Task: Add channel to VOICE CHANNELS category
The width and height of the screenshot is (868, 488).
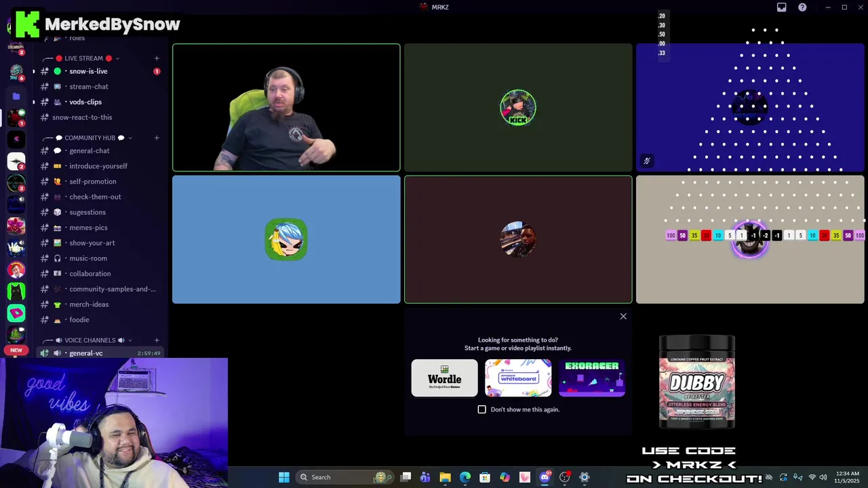Action: 157,340
